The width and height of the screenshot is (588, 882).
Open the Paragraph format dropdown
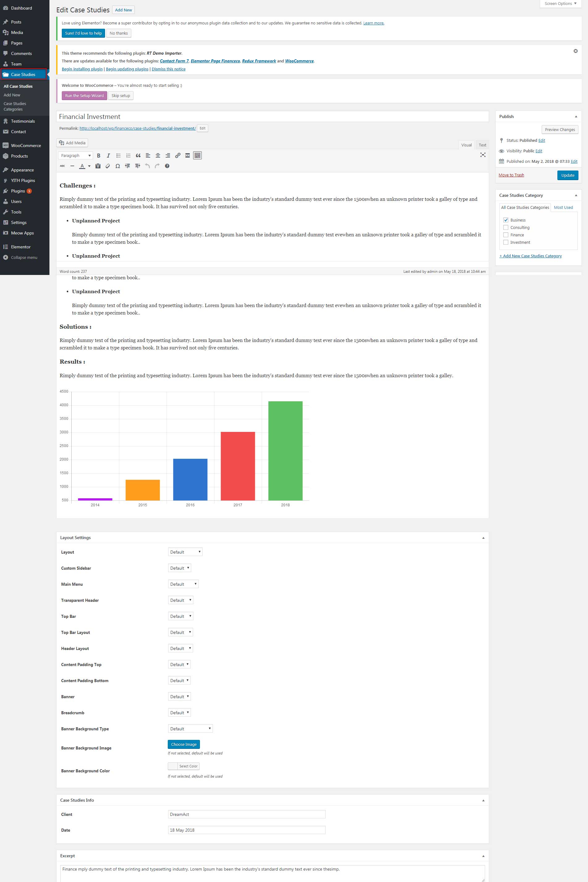76,156
